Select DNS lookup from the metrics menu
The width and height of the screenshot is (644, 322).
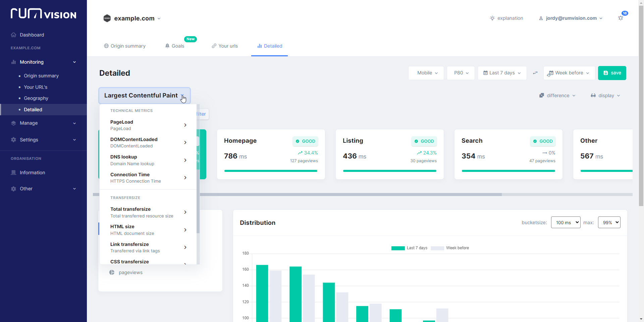coord(148,160)
